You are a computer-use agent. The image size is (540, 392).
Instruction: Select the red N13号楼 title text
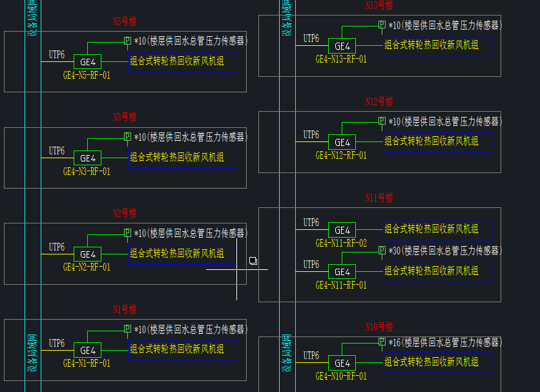(379, 6)
